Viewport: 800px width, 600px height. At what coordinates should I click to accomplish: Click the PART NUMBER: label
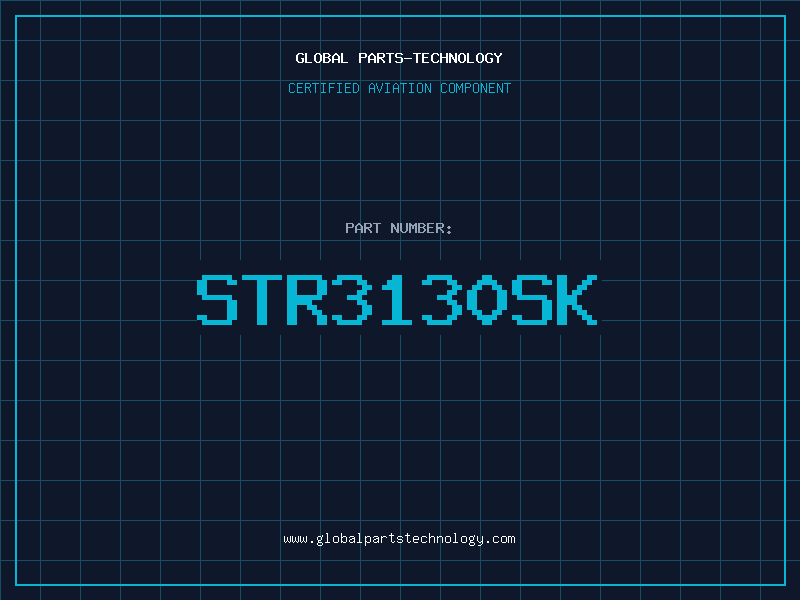tap(398, 228)
